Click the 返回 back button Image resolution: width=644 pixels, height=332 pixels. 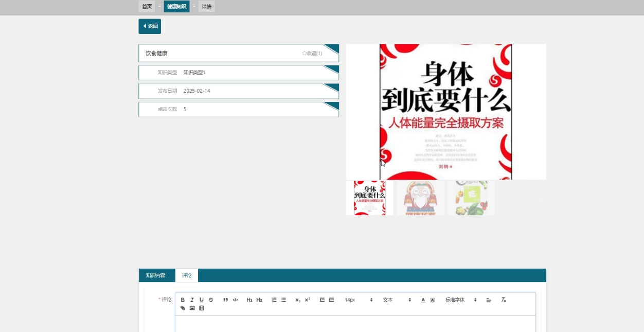[150, 26]
